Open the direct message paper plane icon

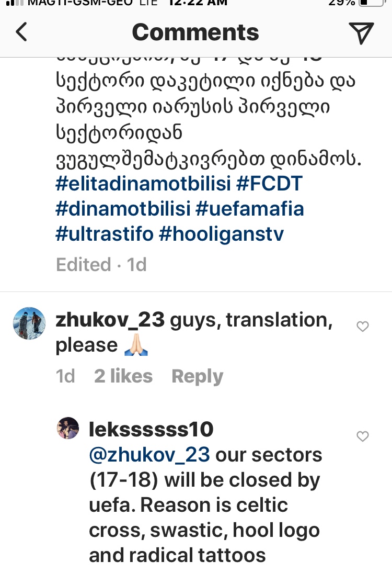tap(361, 33)
